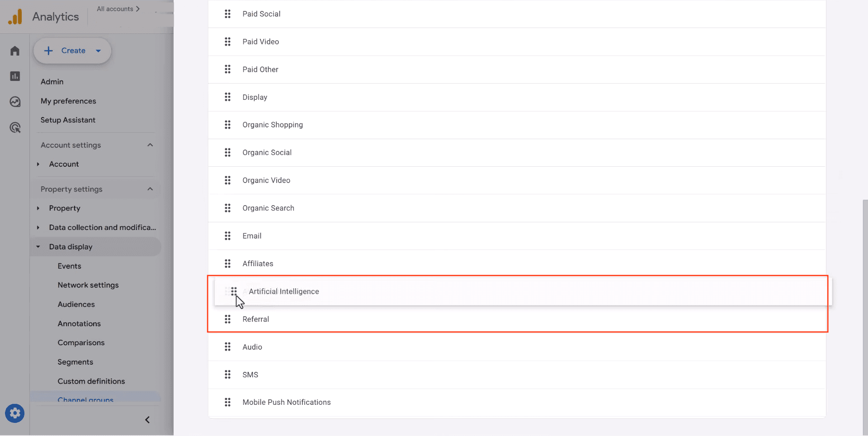Collapse the Property settings section

(x=150, y=189)
